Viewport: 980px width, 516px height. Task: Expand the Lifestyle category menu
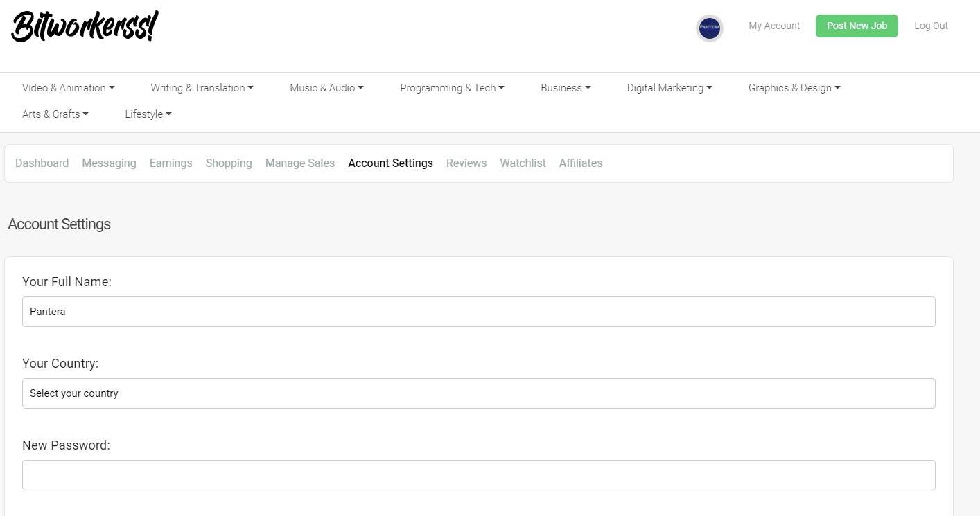(148, 114)
